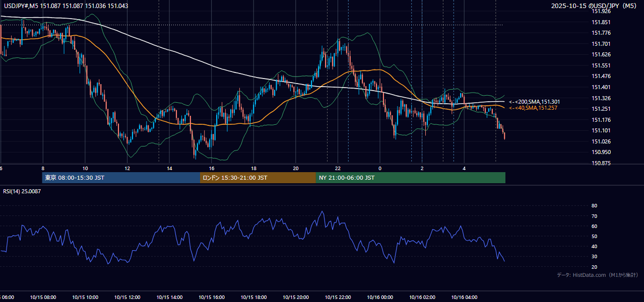Click the HistData.com data source note
This screenshot has height=302, width=644.
click(598, 275)
